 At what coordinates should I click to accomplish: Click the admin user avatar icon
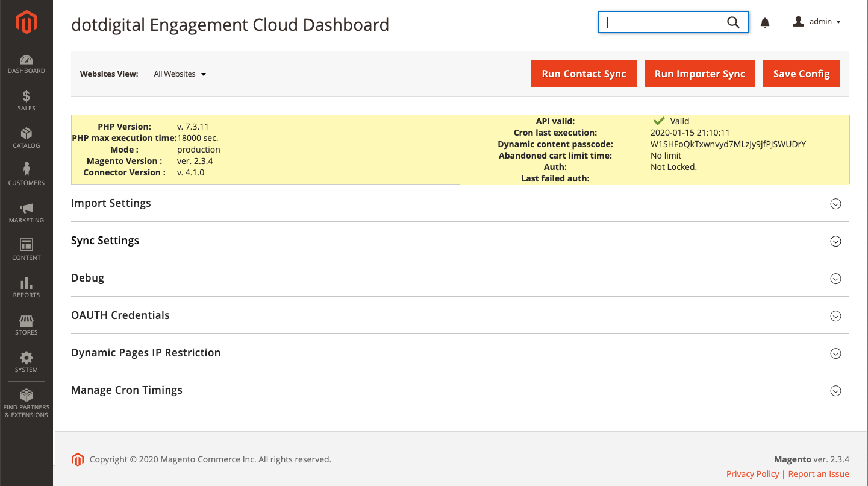click(x=799, y=22)
